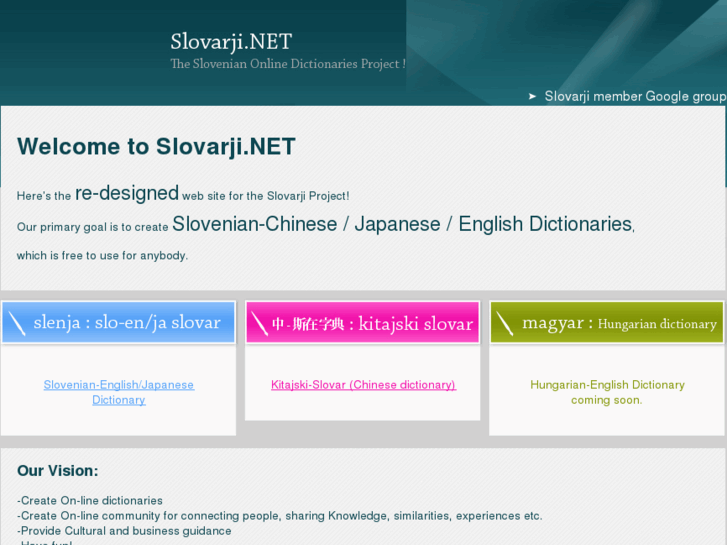Image resolution: width=727 pixels, height=545 pixels.
Task: Click the slash icon on slenja banner
Action: click(x=17, y=323)
